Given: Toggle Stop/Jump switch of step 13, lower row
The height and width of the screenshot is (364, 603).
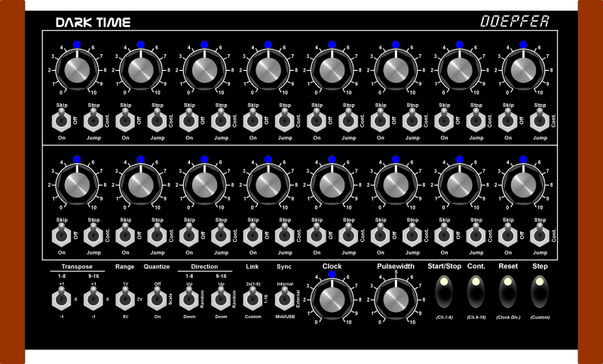Looking at the screenshot, I should (x=348, y=235).
